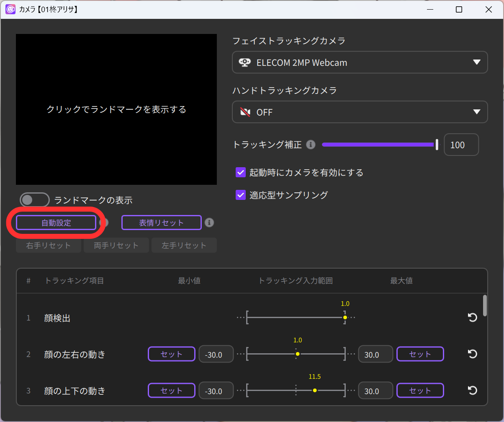Click the 顔の左右の動き range slider dot
The width and height of the screenshot is (504, 422).
coord(298,354)
